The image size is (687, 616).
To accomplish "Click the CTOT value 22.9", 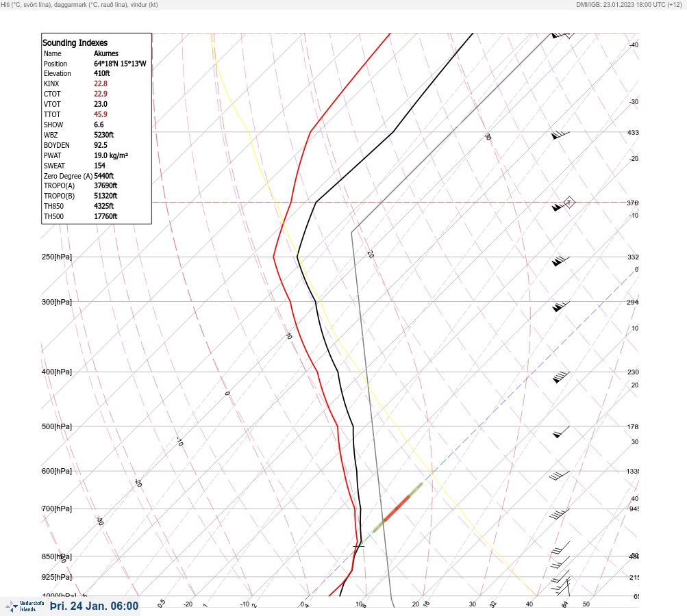I will tap(100, 94).
